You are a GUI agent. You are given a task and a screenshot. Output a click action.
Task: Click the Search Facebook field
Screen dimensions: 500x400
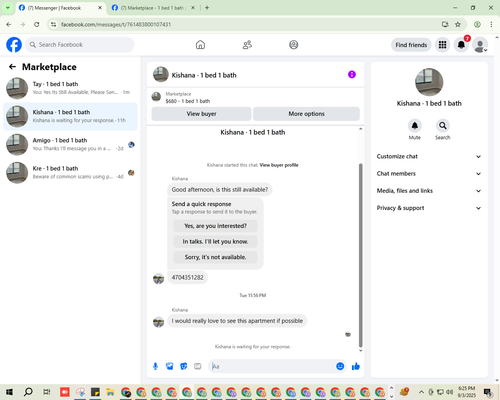pyautogui.click(x=80, y=45)
